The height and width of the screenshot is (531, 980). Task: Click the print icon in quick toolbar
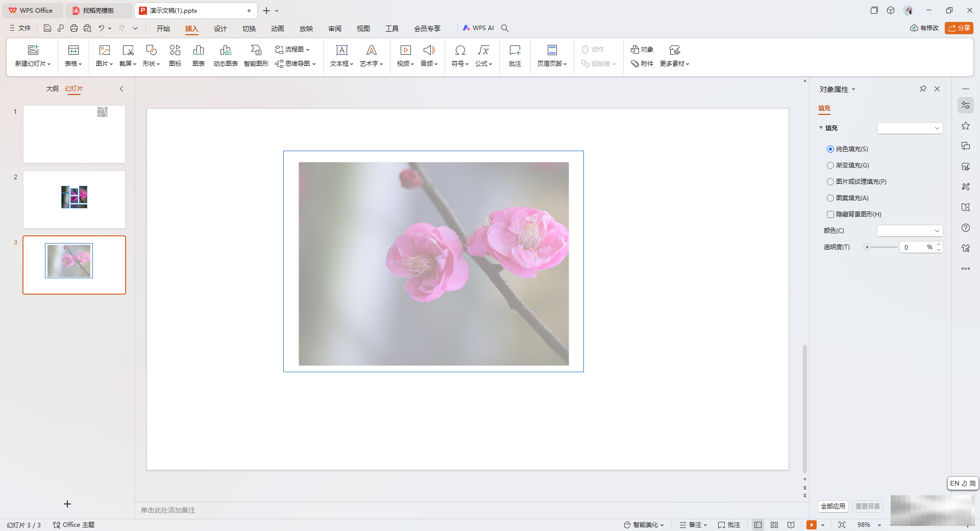[74, 28]
